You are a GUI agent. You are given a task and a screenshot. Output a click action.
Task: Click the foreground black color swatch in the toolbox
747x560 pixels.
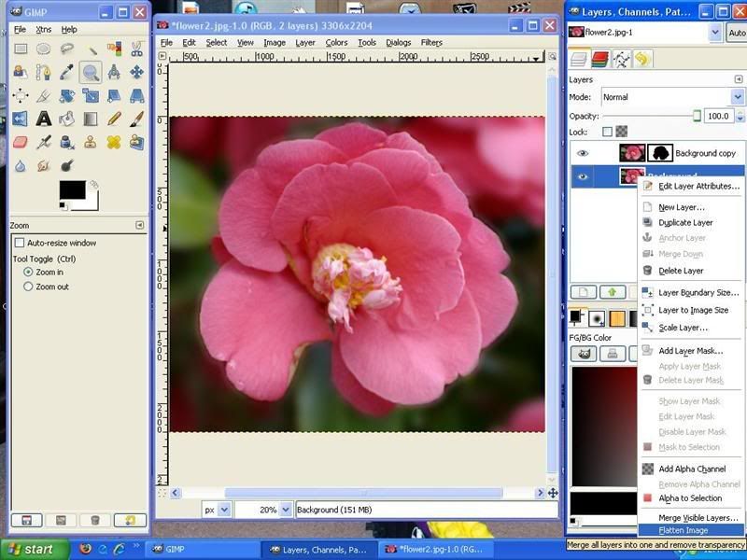(73, 190)
